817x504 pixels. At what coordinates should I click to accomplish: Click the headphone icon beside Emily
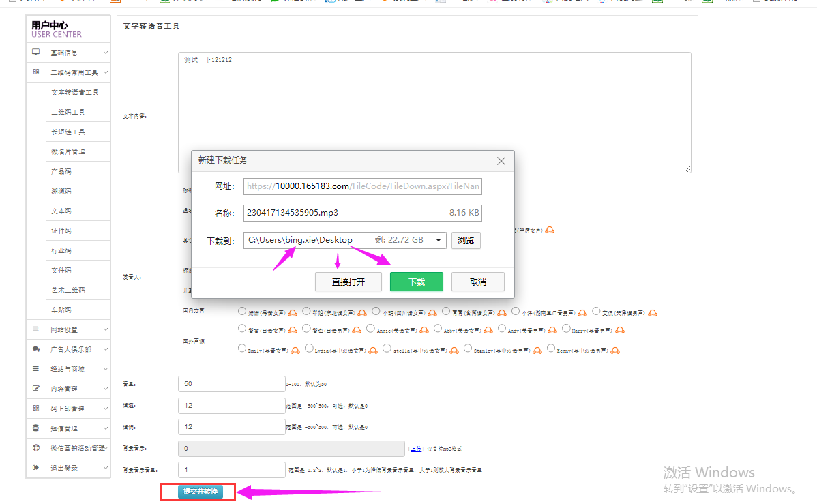coord(295,351)
